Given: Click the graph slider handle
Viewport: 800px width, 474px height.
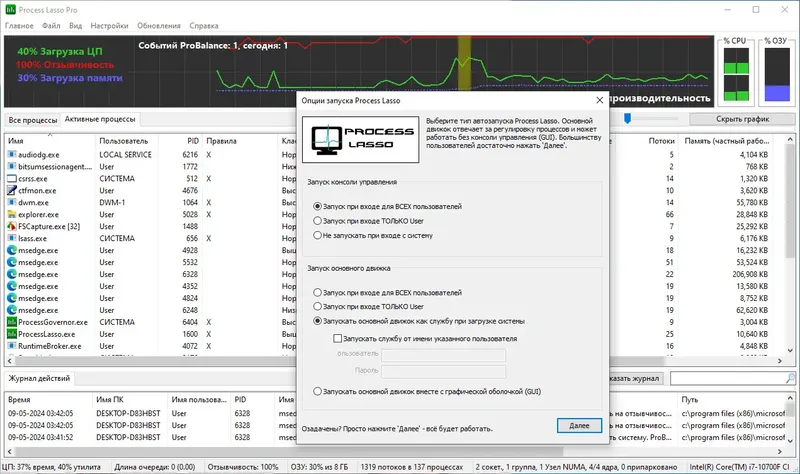Looking at the screenshot, I should tap(628, 119).
